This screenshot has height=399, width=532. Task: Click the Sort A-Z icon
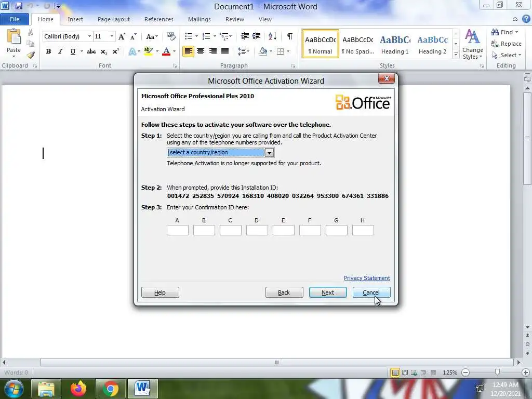pos(272,36)
